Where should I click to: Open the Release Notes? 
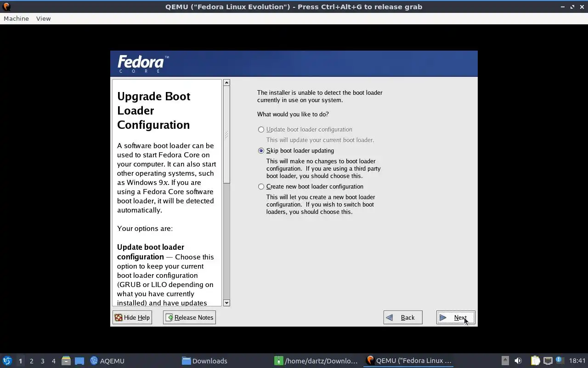point(189,317)
